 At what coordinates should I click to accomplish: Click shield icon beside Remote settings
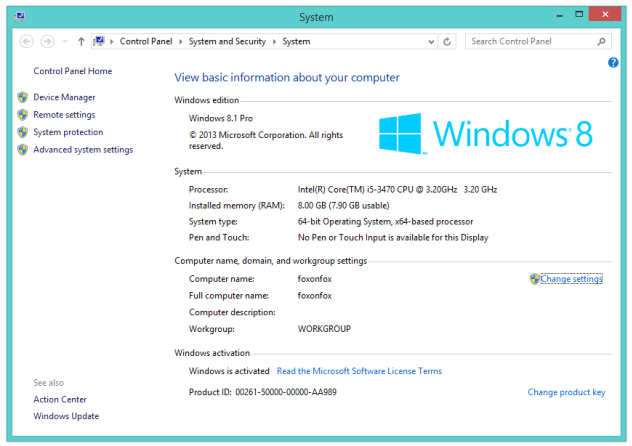23,115
